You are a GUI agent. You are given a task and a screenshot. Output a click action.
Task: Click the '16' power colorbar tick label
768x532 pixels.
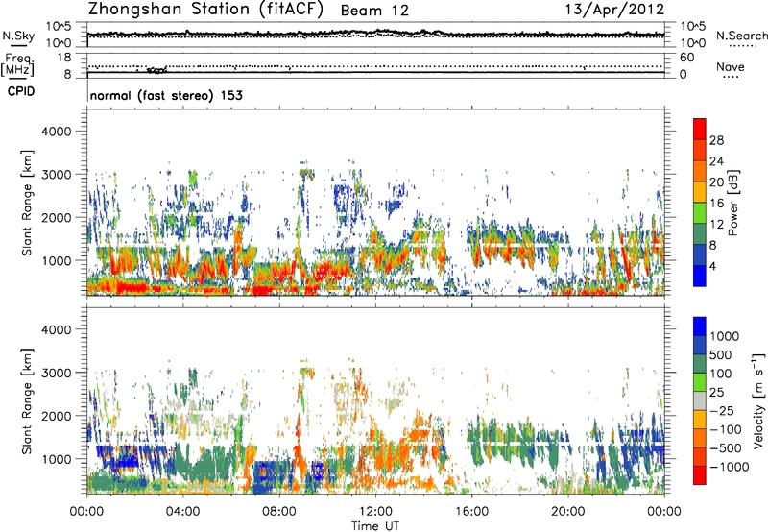point(716,204)
